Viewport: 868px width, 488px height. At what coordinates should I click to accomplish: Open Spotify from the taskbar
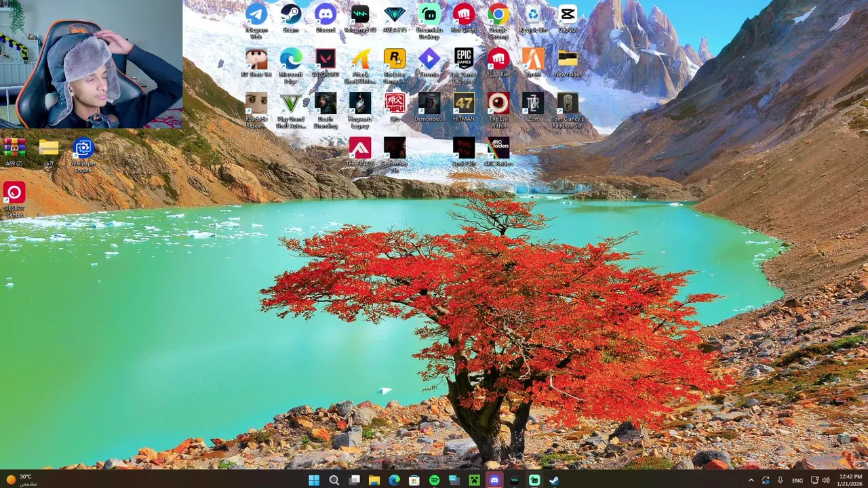click(x=434, y=480)
